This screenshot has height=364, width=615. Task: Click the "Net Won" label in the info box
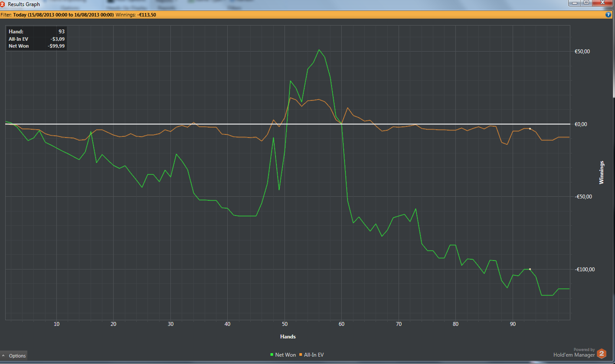click(x=19, y=46)
